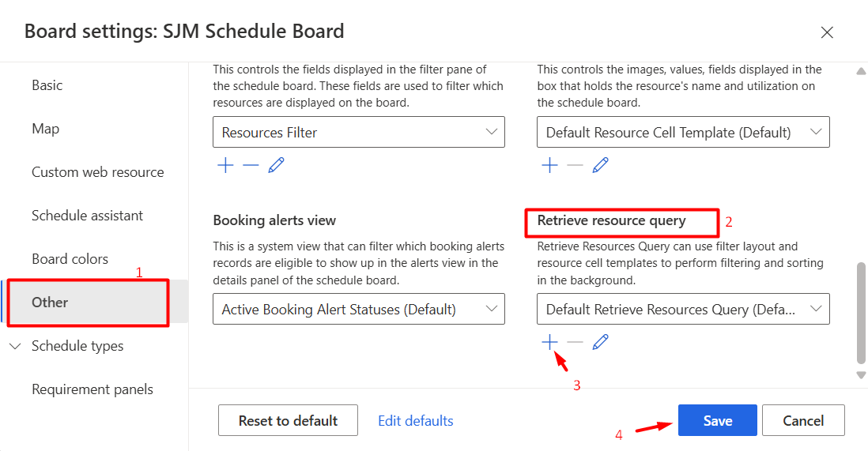Viewport: 868px width, 451px height.
Task: Remove the selected Retrieve Resources Query
Action: coord(576,342)
